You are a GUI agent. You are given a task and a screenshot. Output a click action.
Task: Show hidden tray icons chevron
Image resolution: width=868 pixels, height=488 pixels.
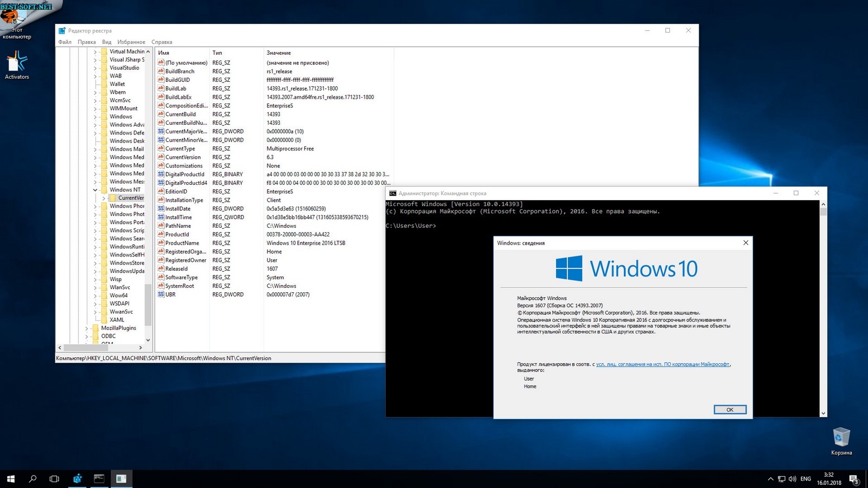[770, 479]
